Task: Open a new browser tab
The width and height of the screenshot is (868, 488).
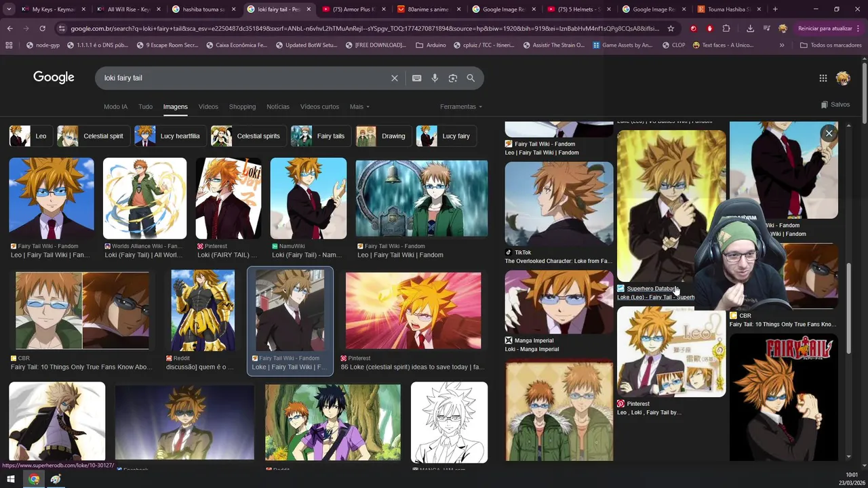Action: pyautogui.click(x=775, y=9)
